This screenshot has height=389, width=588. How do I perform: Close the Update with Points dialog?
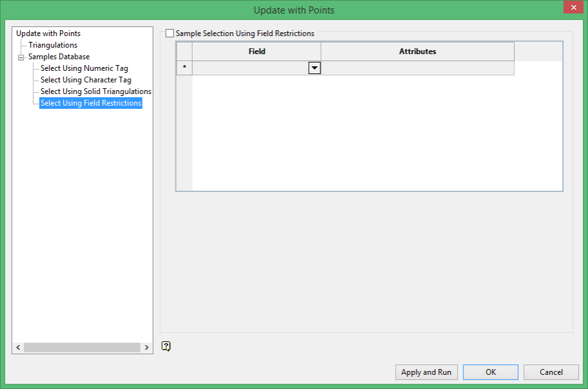coord(573,7)
